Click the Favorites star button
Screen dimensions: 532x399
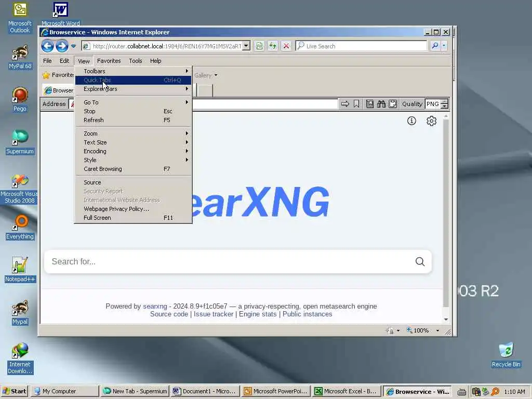pyautogui.click(x=58, y=75)
